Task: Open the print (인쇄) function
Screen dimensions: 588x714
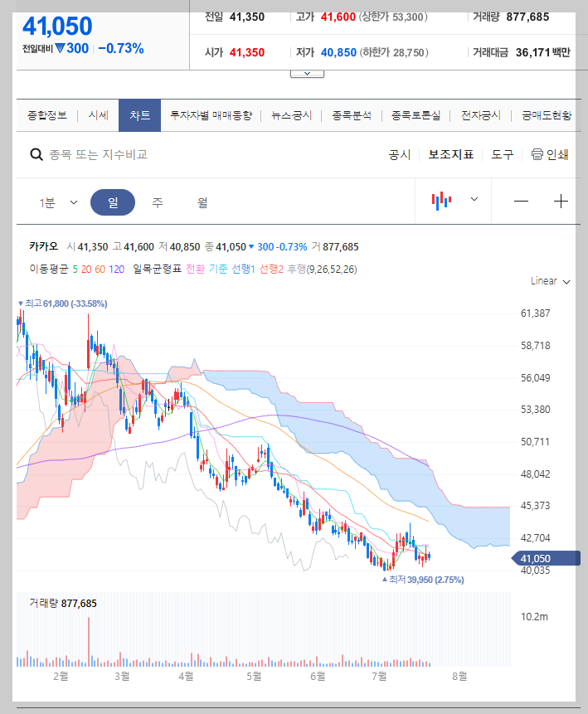Action: (x=552, y=154)
